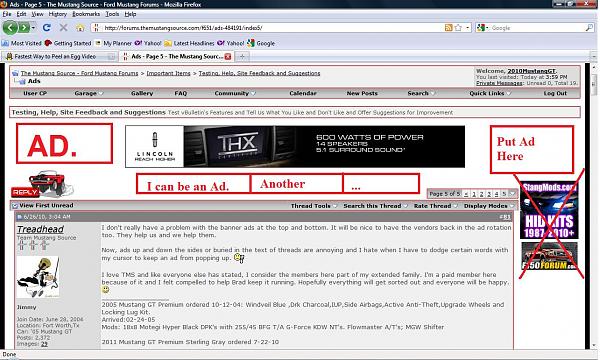The image size is (600, 360).
Task: Expand the Garage dropdown
Action: 89,93
